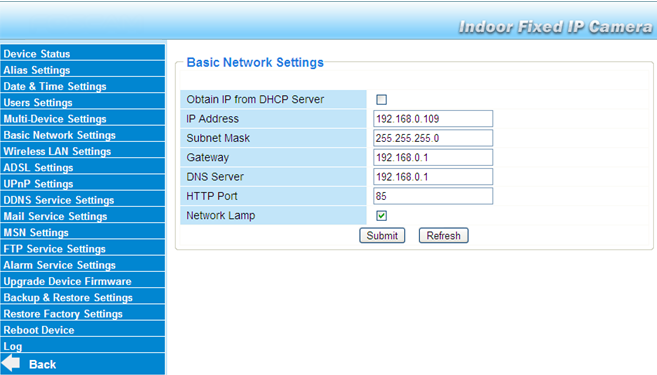Open Backup & Restore Settings
The height and width of the screenshot is (375, 657).
pyautogui.click(x=68, y=297)
